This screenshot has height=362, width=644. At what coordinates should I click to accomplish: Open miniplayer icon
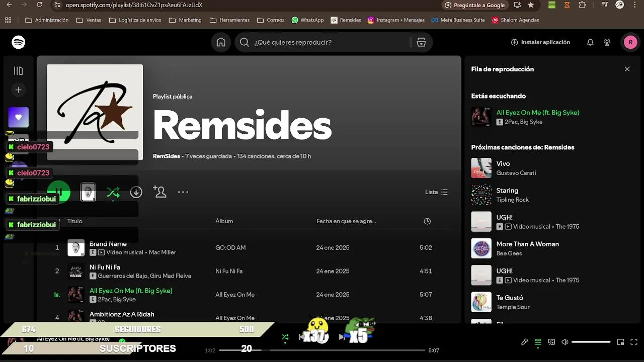point(620,342)
